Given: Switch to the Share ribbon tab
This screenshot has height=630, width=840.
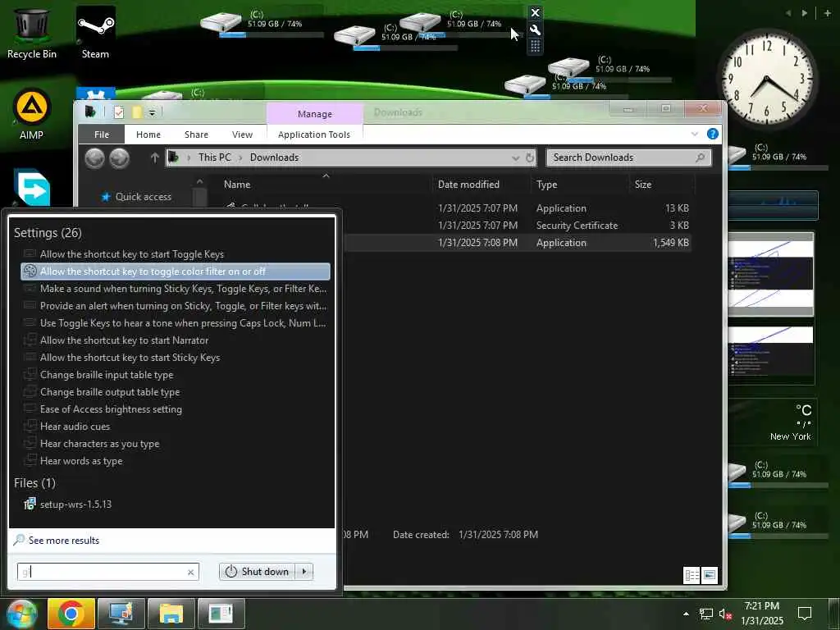Looking at the screenshot, I should click(x=197, y=135).
